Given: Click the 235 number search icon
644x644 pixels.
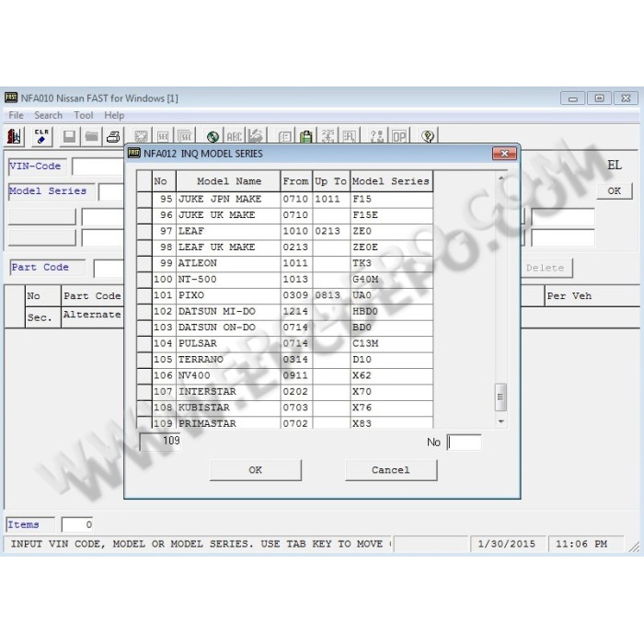Looking at the screenshot, I should point(328,136).
